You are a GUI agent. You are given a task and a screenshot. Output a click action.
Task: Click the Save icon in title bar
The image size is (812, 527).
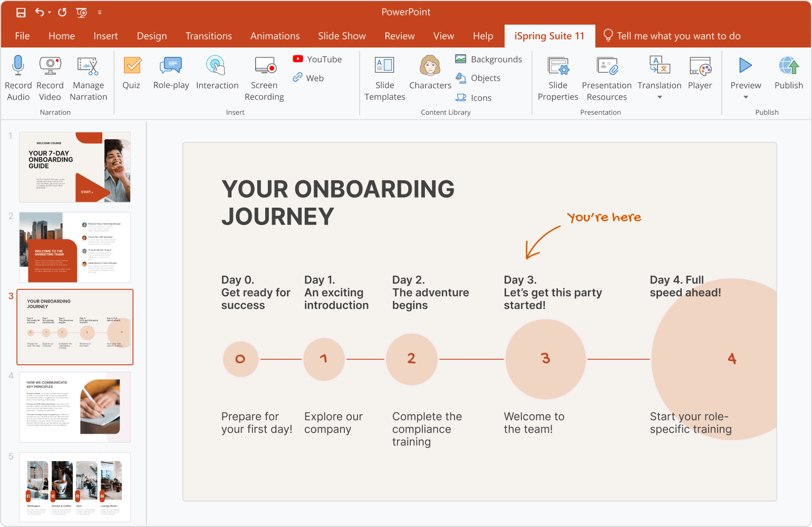click(21, 13)
